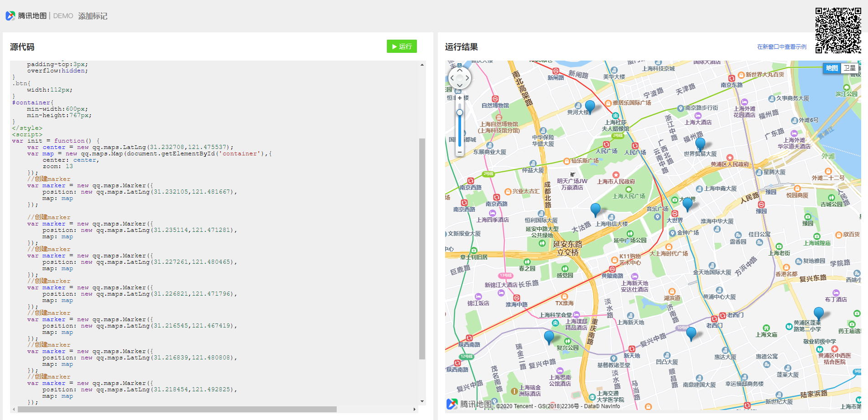
Task: Zoom out using the minus button
Action: point(460,152)
